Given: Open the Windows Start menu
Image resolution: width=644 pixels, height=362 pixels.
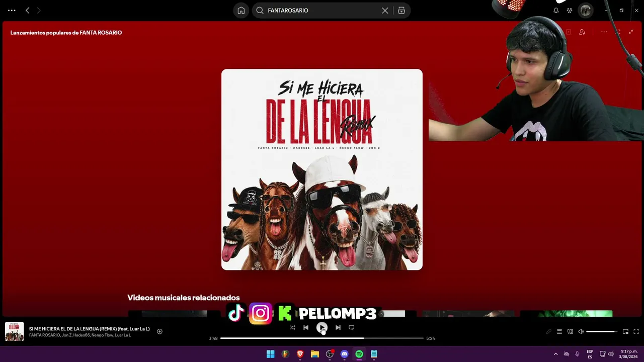Looking at the screenshot, I should coord(270,354).
